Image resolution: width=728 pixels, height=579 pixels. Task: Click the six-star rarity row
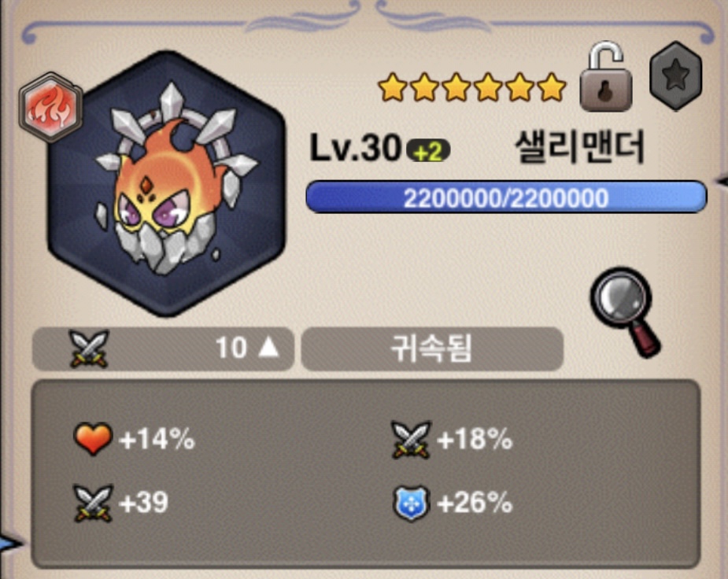point(472,87)
